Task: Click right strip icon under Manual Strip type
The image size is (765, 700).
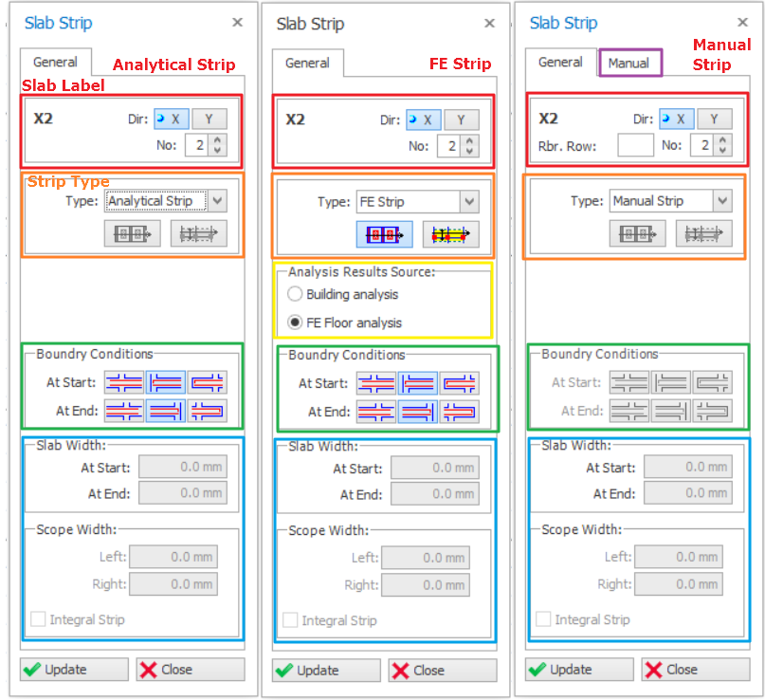Action: (x=703, y=233)
